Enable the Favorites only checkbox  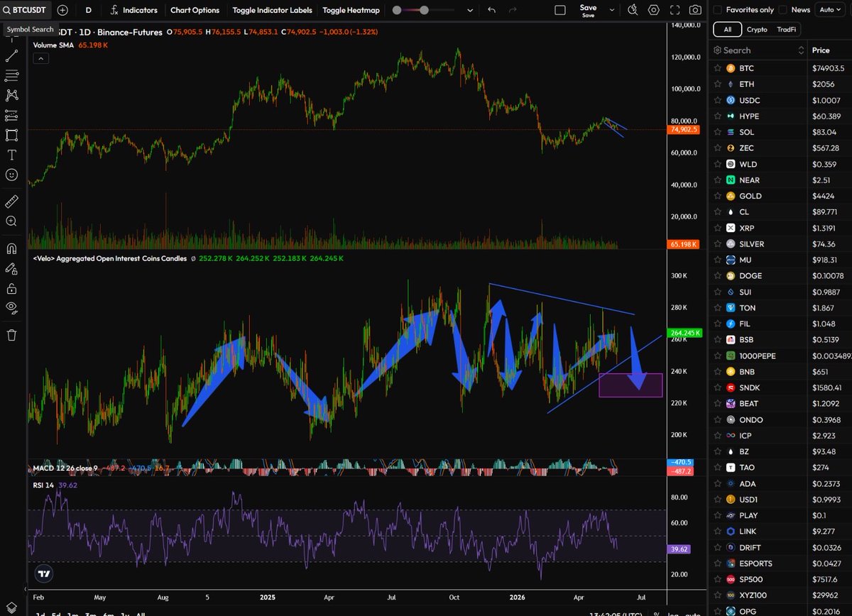click(717, 10)
